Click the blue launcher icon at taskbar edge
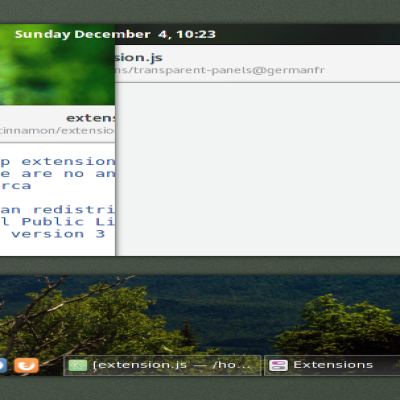This screenshot has height=400, width=400. click(3, 365)
